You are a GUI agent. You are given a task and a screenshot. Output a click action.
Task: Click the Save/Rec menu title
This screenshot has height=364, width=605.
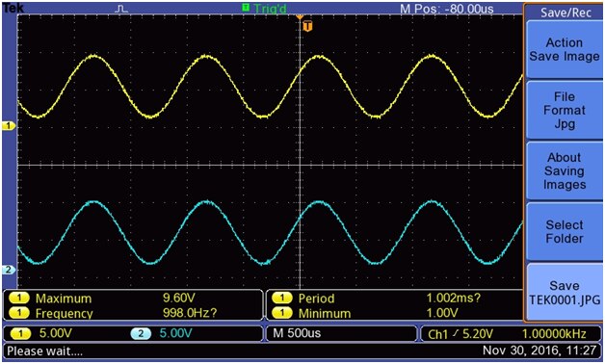[566, 13]
